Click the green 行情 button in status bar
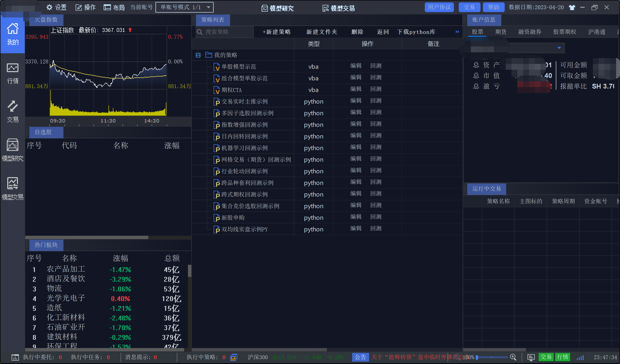This screenshot has height=364, width=620. click(x=562, y=357)
